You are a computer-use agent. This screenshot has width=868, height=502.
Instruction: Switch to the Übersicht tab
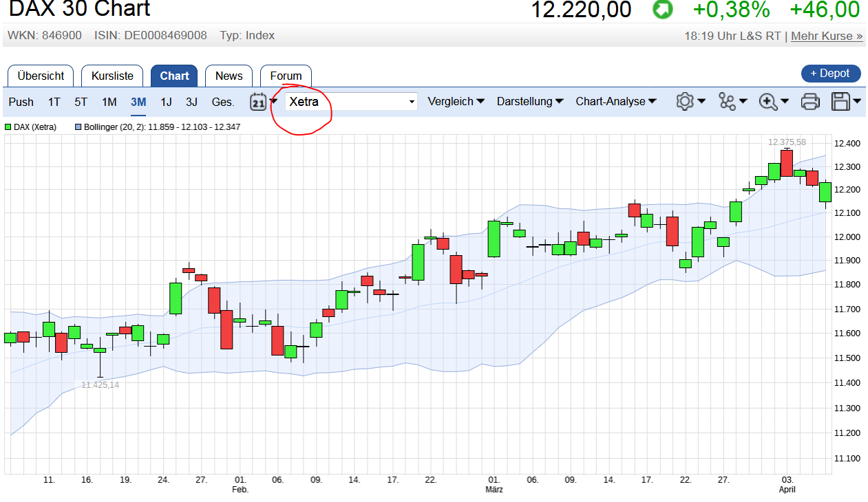(41, 76)
